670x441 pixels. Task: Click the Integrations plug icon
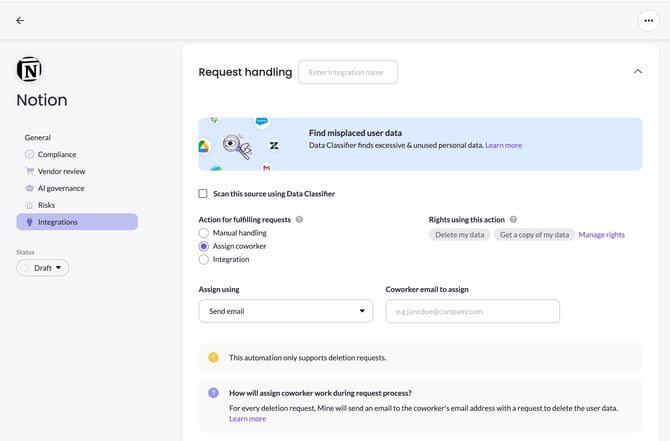pyautogui.click(x=29, y=222)
